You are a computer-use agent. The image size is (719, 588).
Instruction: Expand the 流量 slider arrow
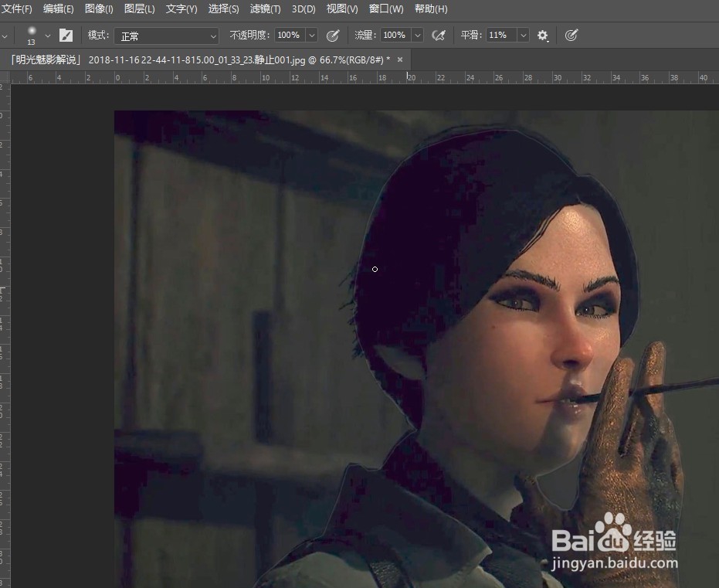pyautogui.click(x=417, y=36)
